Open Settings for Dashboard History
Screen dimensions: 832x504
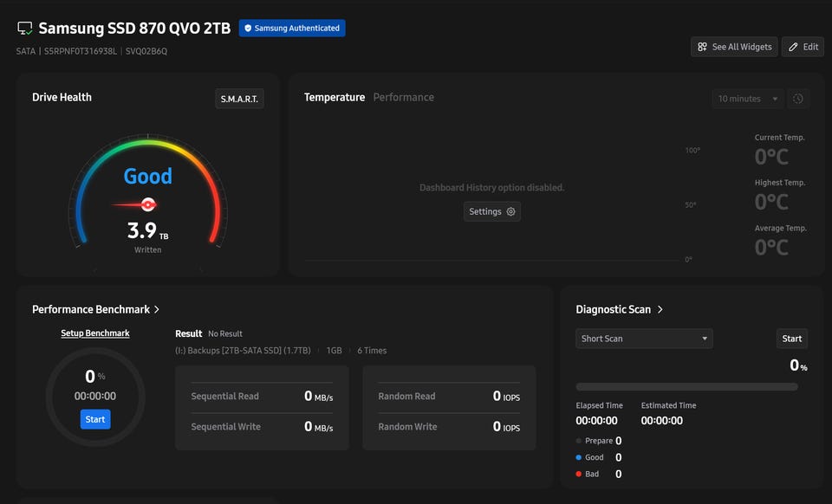492,211
